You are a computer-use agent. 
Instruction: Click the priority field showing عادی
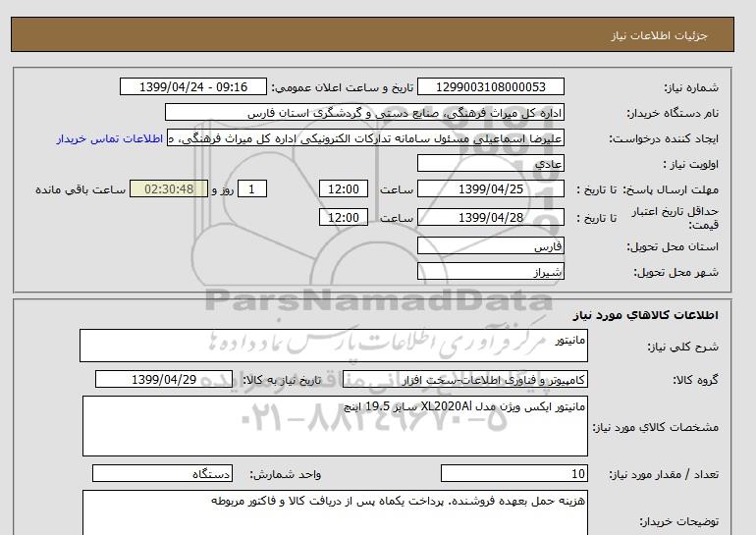(490, 163)
